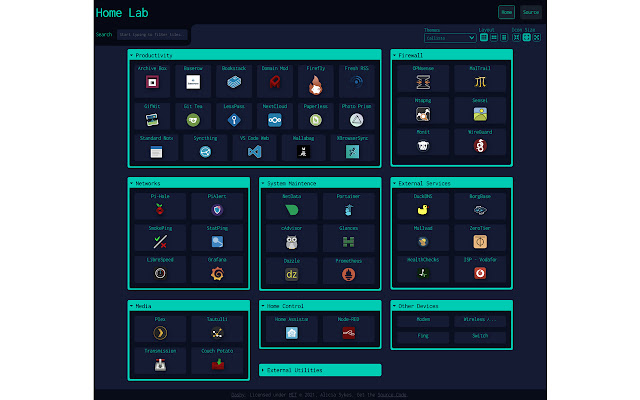The height and width of the screenshot is (400, 640).
Task: Open the LessPass key icon tile
Action: 234,116
